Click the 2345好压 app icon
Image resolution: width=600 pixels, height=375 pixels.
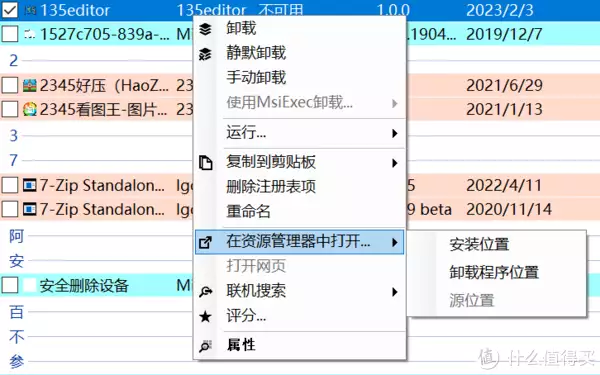pos(30,85)
